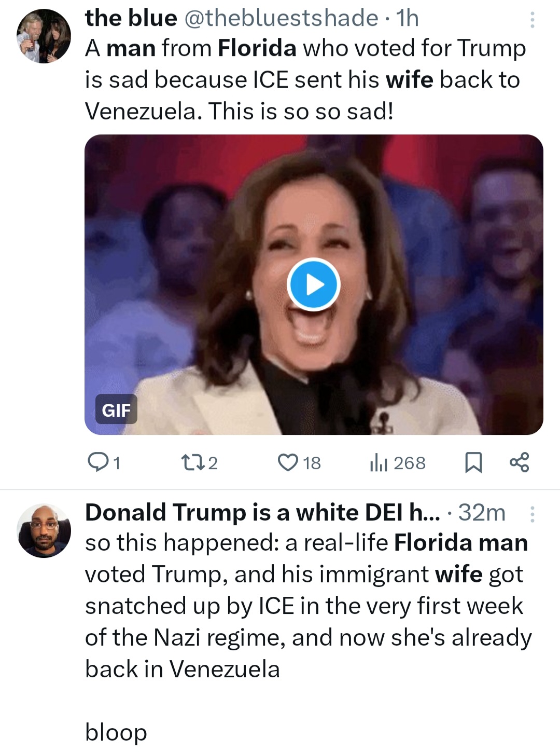Image resolution: width=560 pixels, height=752 pixels.
Task: Play the GIF using the blue play button
Action: click(313, 284)
